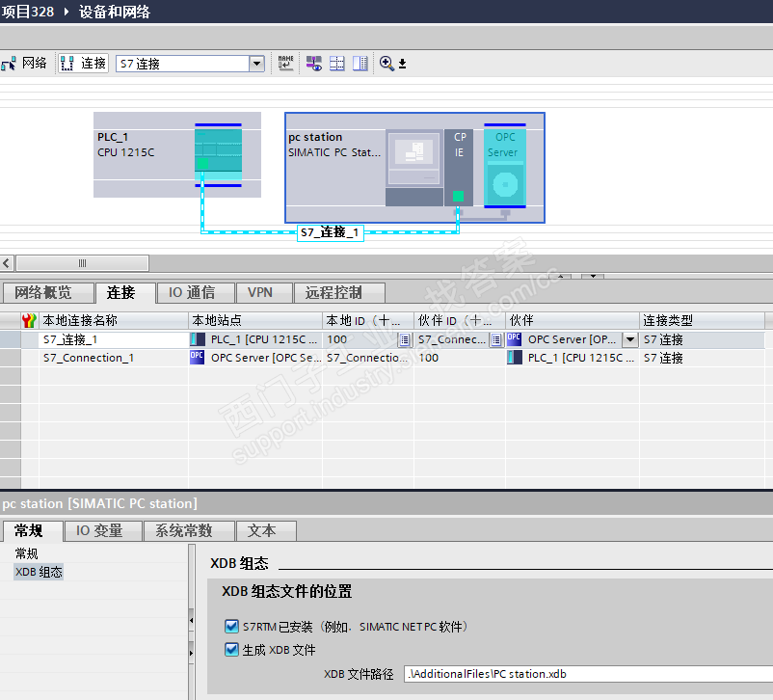Click the 本地站点 column header
Viewport: 773px width, 700px height.
[x=255, y=321]
